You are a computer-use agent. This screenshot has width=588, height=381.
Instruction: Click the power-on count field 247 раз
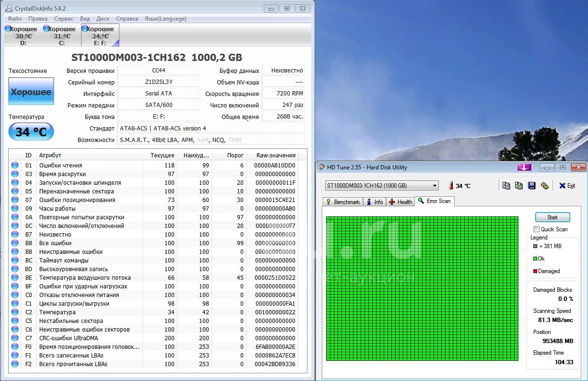pos(284,105)
